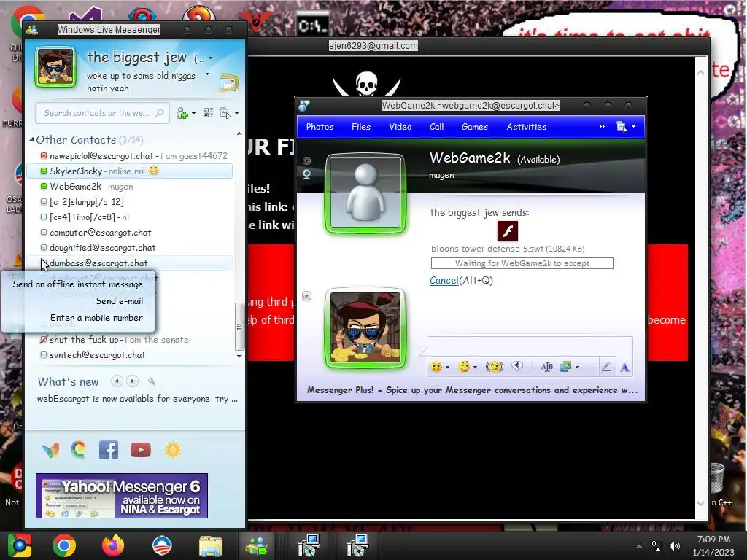The width and height of the screenshot is (747, 560).
Task: Open Files in chat toolbar
Action: [361, 127]
